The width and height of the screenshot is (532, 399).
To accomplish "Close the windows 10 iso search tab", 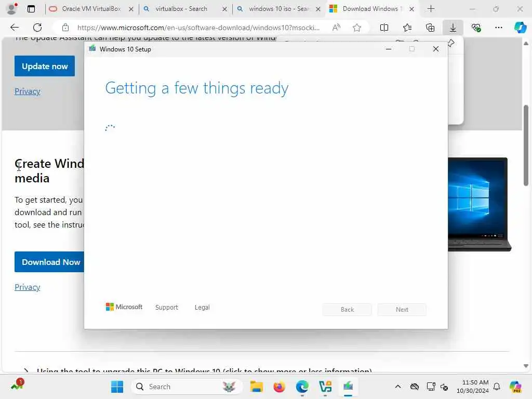I will point(318,9).
